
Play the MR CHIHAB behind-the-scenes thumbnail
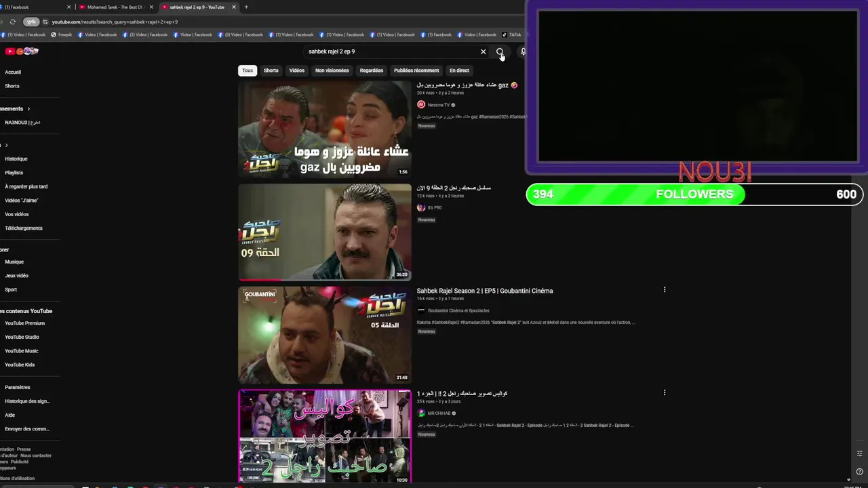click(x=325, y=437)
